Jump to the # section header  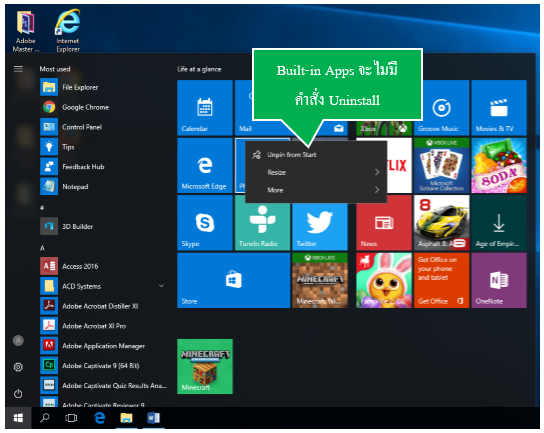pos(42,208)
